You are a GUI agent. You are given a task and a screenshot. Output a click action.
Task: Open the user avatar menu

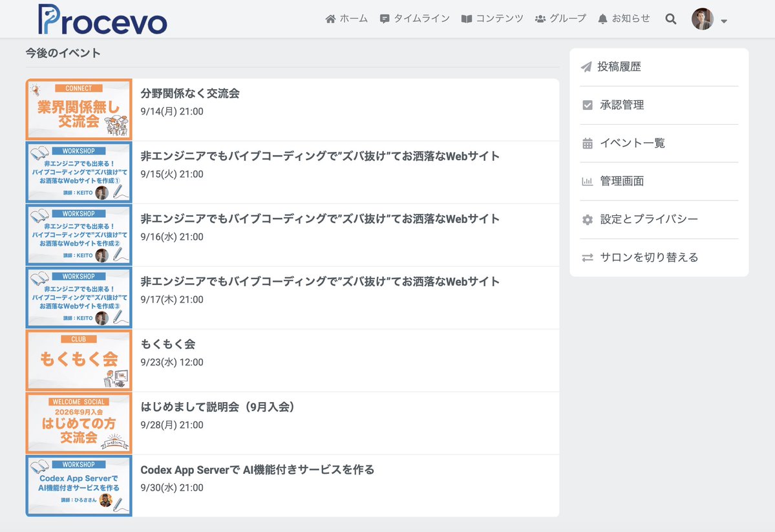(703, 19)
